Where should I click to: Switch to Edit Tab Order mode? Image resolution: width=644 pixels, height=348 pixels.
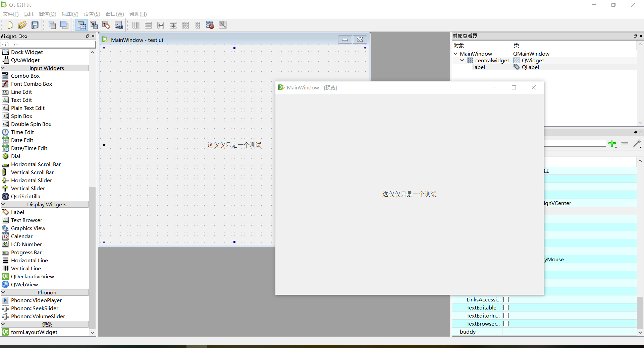118,25
